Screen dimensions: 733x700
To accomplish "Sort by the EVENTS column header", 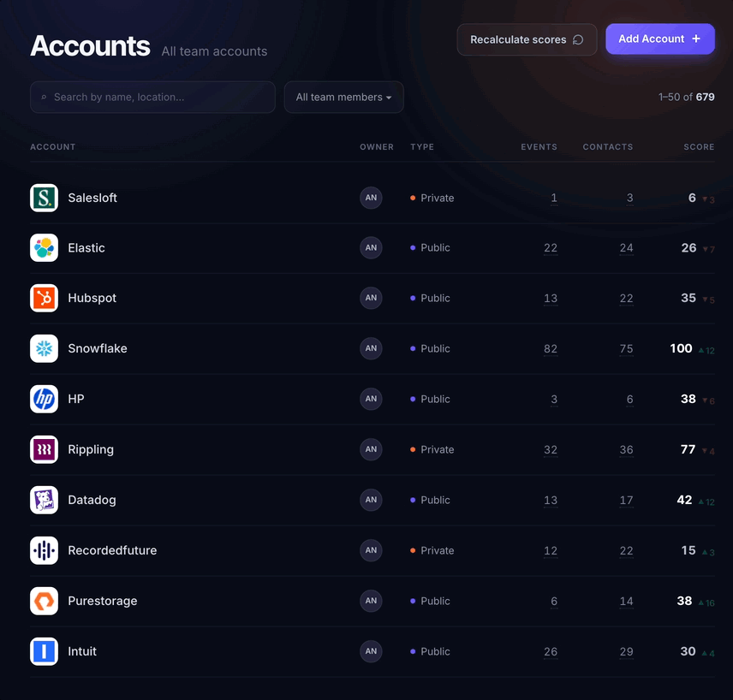I will click(x=539, y=146).
